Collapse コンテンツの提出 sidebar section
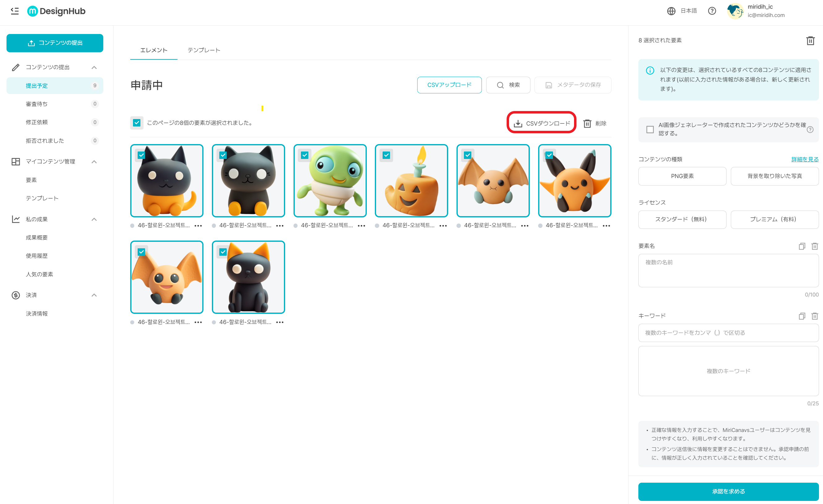Viewport: 823px width, 504px height. click(94, 67)
